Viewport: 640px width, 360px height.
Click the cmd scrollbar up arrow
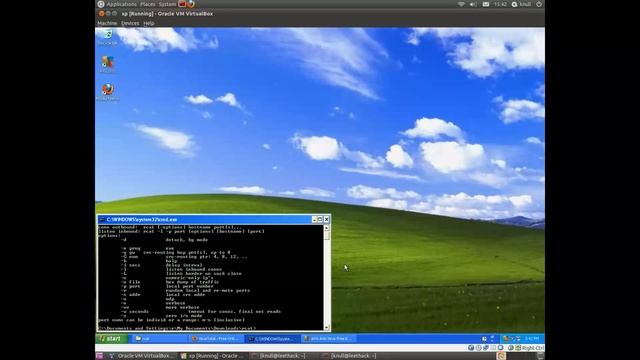coord(327,228)
